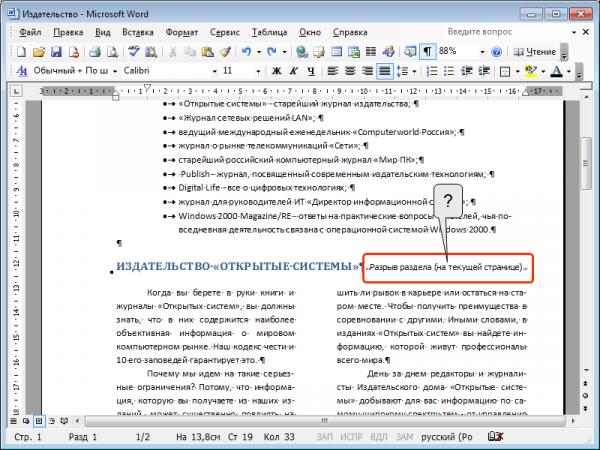Run the spelling and grammar check
This screenshot has height=450, width=600.
(134, 51)
